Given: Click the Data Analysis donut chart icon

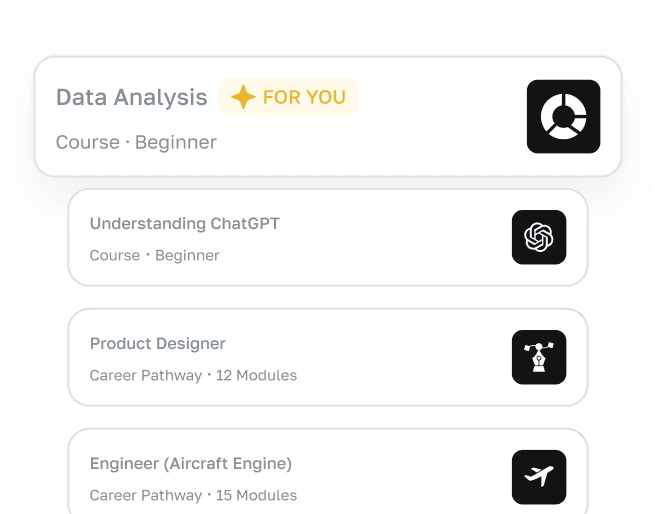Looking at the screenshot, I should [x=563, y=117].
